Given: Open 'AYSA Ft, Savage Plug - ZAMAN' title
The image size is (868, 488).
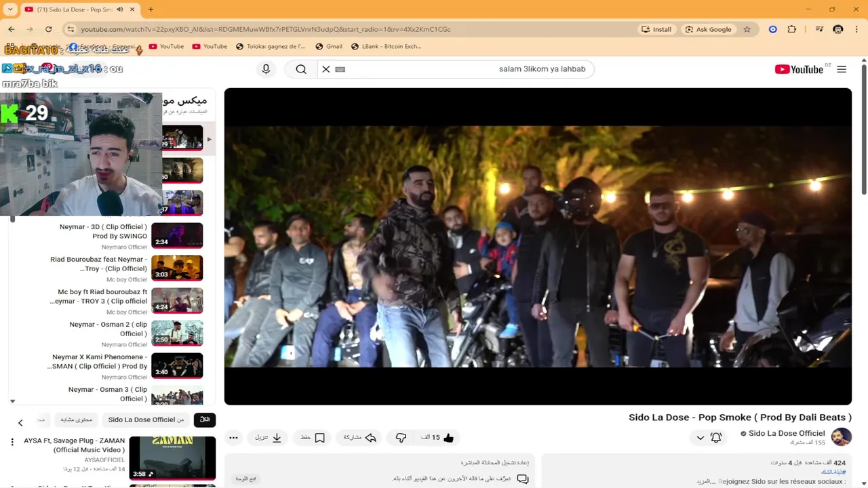Looking at the screenshot, I should coord(75,445).
